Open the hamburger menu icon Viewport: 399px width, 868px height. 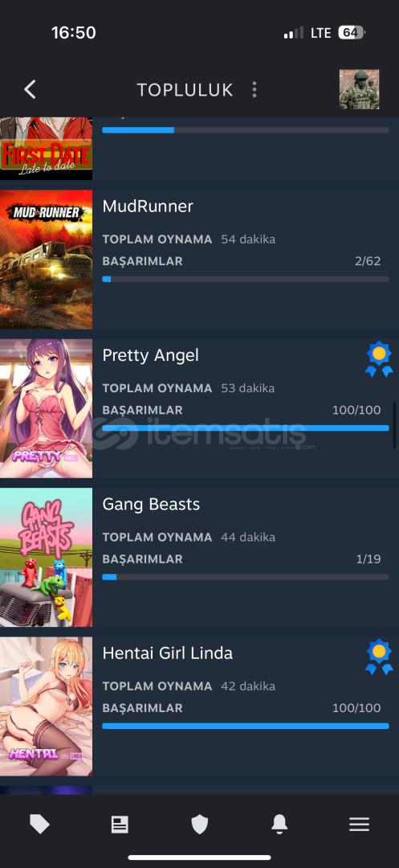pos(359,825)
